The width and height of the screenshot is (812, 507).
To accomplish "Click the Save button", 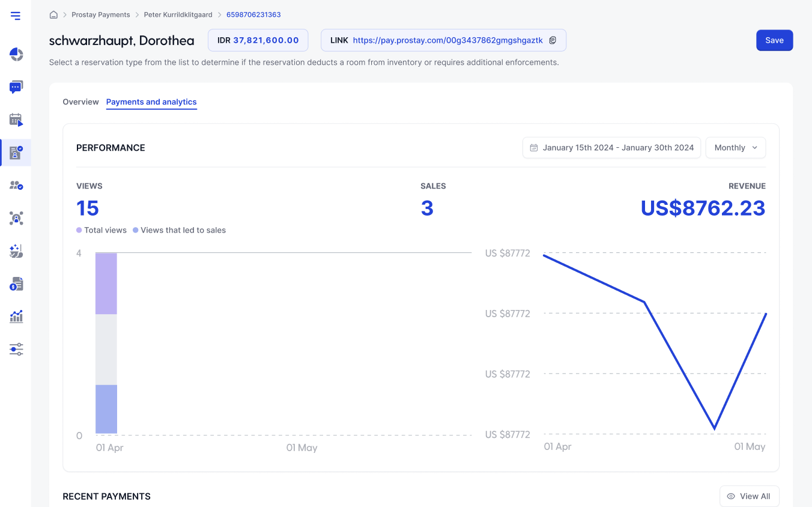I will point(774,40).
